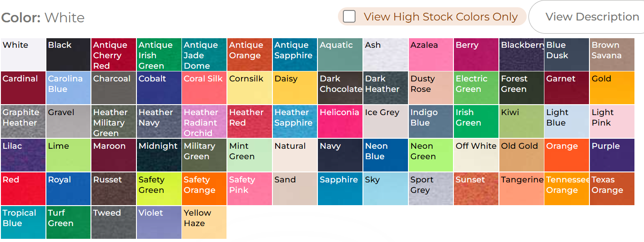
Task: Select the Texas Orange color
Action: pyautogui.click(x=612, y=189)
